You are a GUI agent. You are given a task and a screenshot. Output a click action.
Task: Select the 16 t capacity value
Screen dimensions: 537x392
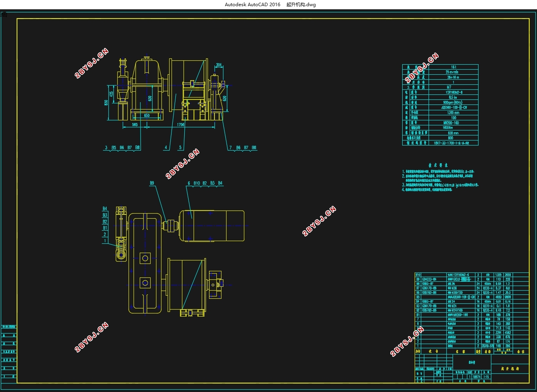click(453, 67)
